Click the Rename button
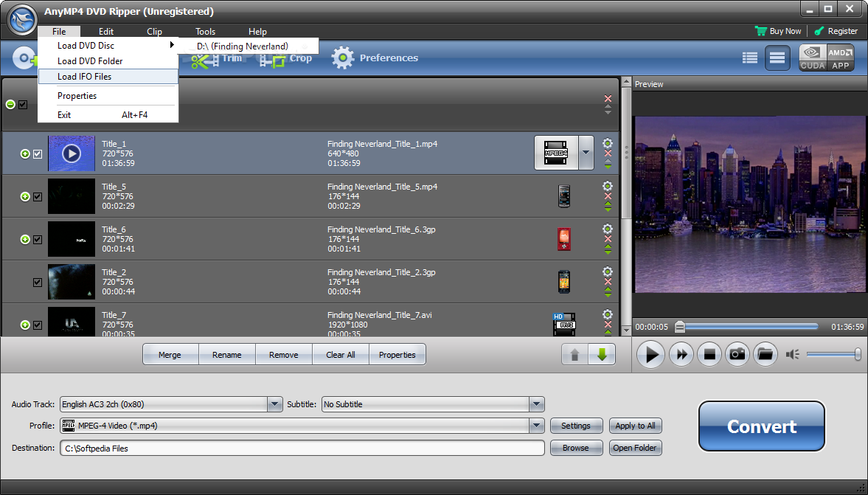Viewport: 868px width, 495px height. [x=227, y=355]
